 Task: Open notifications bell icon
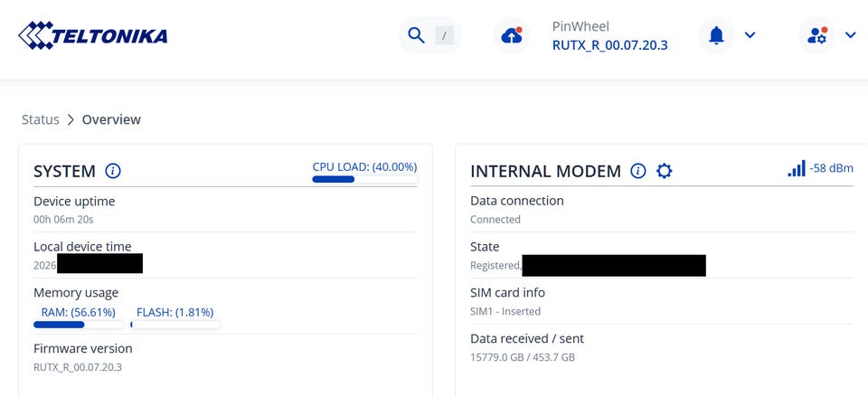tap(716, 35)
